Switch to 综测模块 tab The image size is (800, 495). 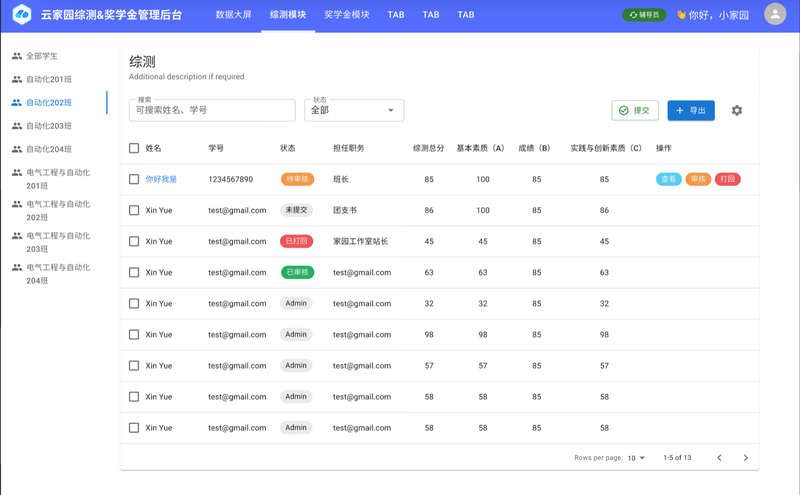click(288, 15)
